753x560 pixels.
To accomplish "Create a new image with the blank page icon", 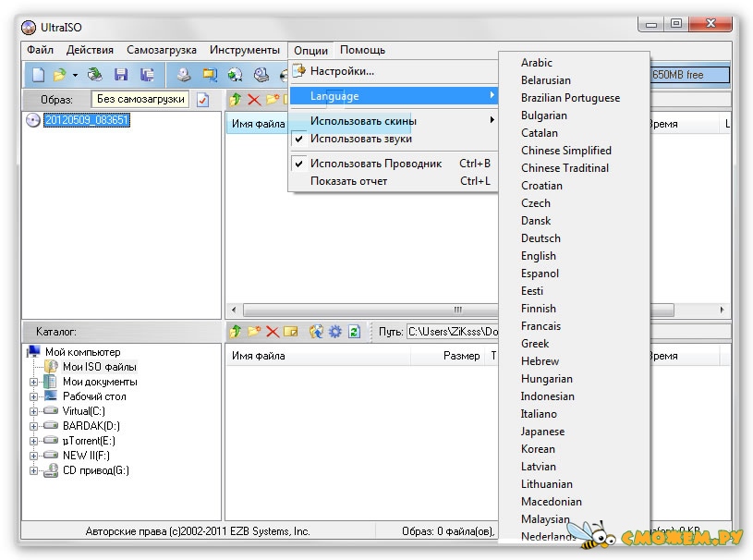I will click(38, 75).
